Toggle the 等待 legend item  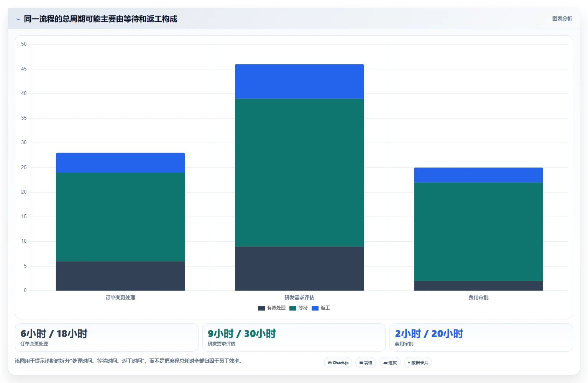click(299, 308)
